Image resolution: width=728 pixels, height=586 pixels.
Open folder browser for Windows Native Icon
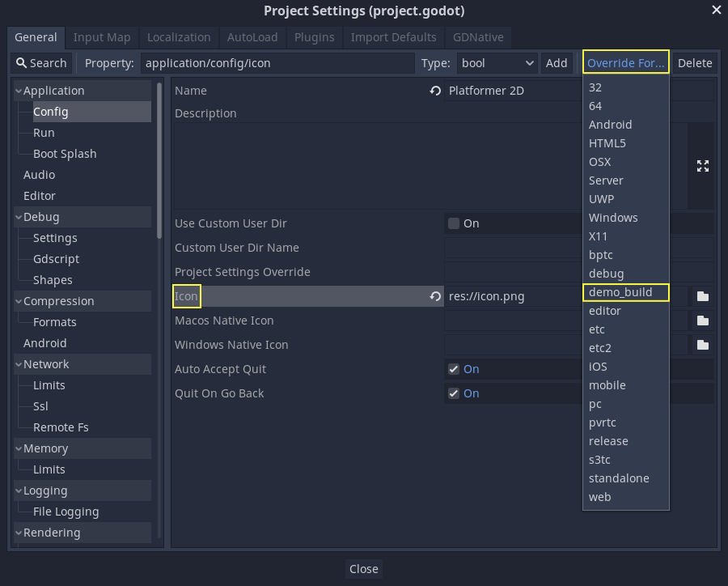[702, 346]
